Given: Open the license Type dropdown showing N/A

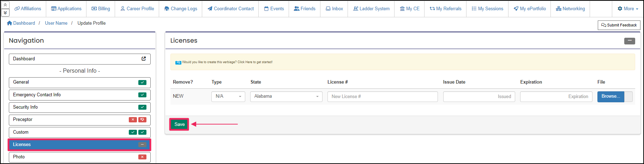Looking at the screenshot, I should (x=228, y=96).
